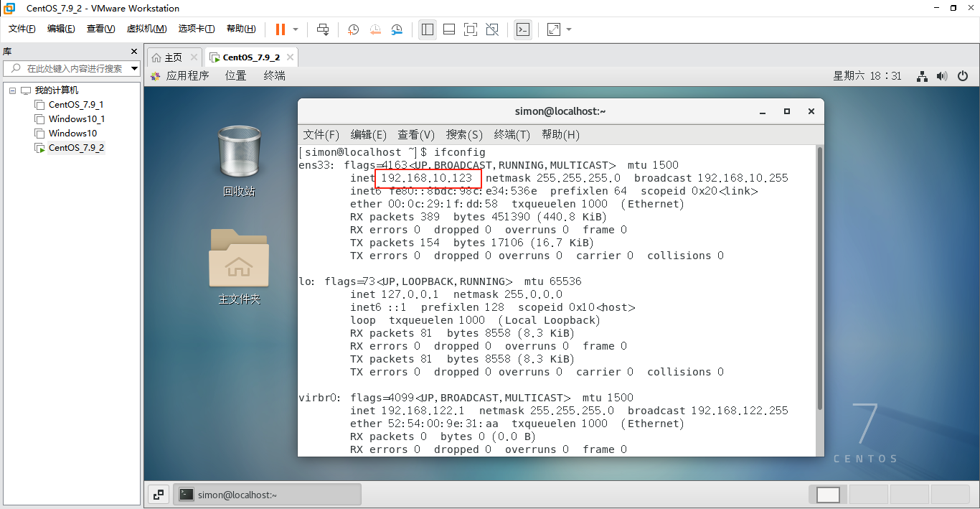This screenshot has width=980, height=509.
Task: Click the power icon on the desktop panel
Action: pyautogui.click(x=963, y=75)
